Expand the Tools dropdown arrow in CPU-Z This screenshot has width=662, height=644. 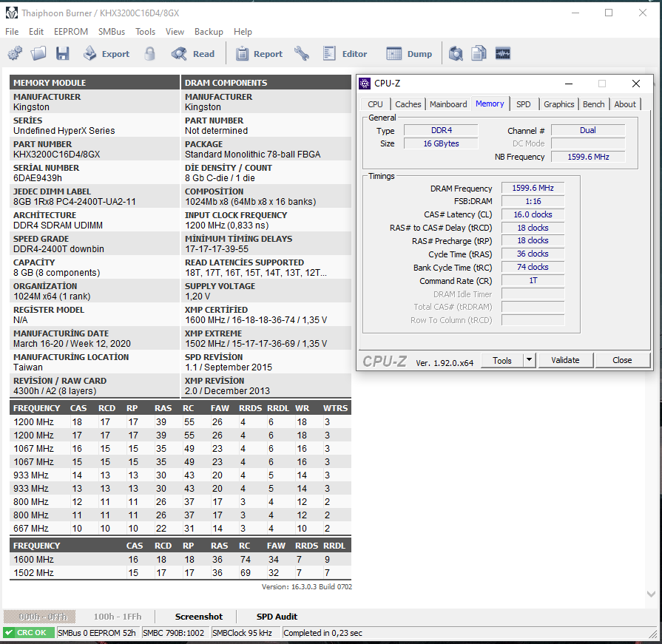click(x=529, y=360)
